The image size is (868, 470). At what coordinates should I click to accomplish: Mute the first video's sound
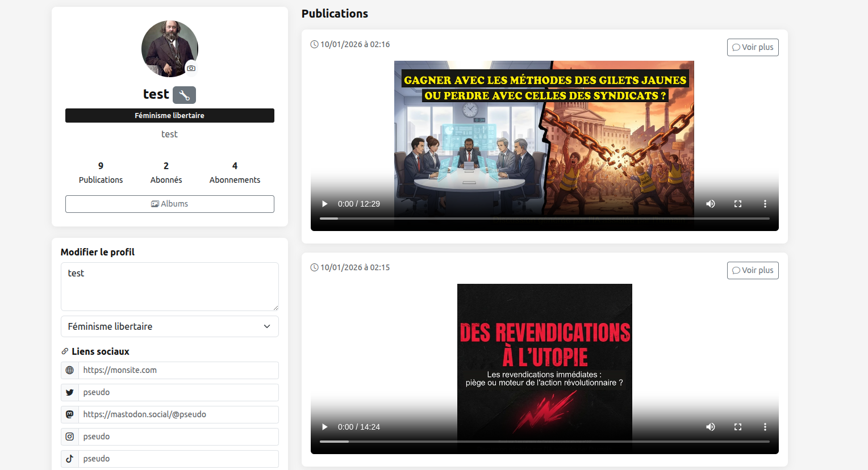point(710,204)
